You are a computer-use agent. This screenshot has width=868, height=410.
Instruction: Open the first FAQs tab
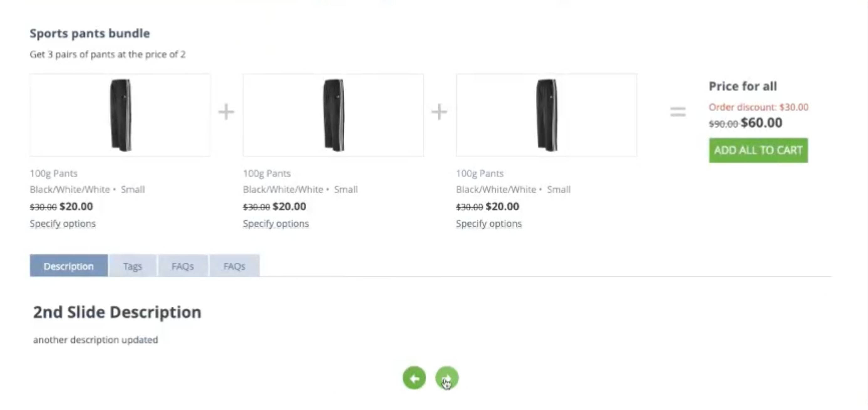click(183, 266)
